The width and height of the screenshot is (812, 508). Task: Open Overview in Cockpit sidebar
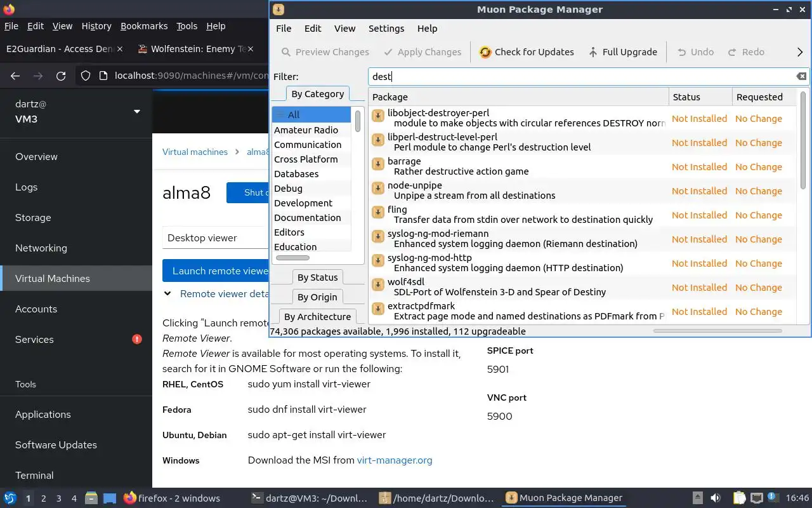tap(76, 157)
